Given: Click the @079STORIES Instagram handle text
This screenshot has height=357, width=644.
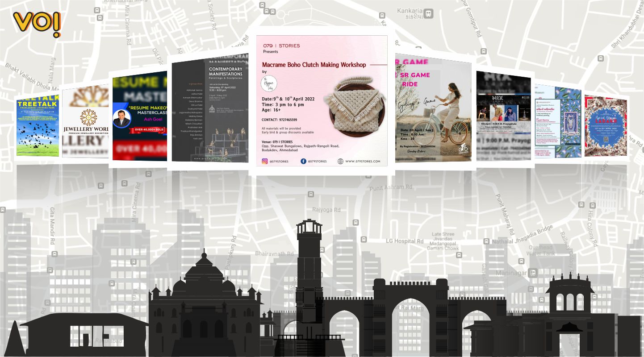Looking at the screenshot, I should pos(279,162).
